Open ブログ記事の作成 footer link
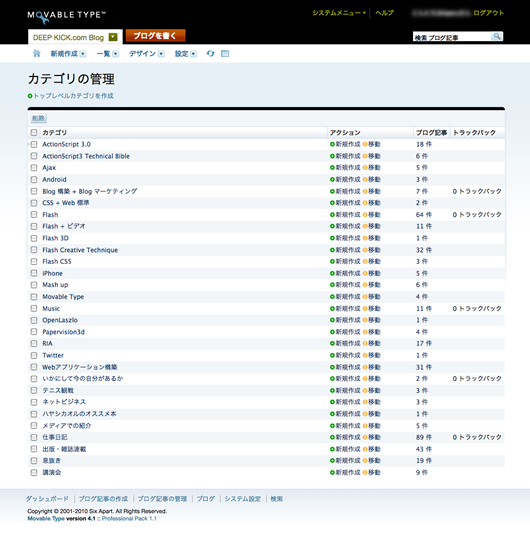530x545 pixels. pos(103,499)
